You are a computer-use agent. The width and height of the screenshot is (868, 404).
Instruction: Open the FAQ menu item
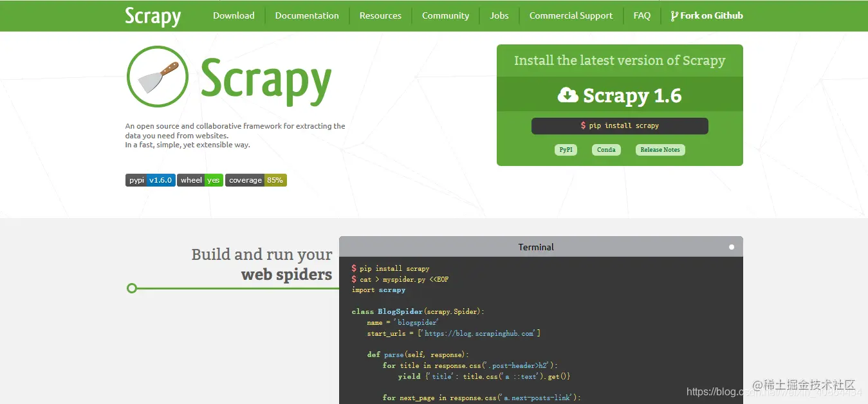click(642, 15)
